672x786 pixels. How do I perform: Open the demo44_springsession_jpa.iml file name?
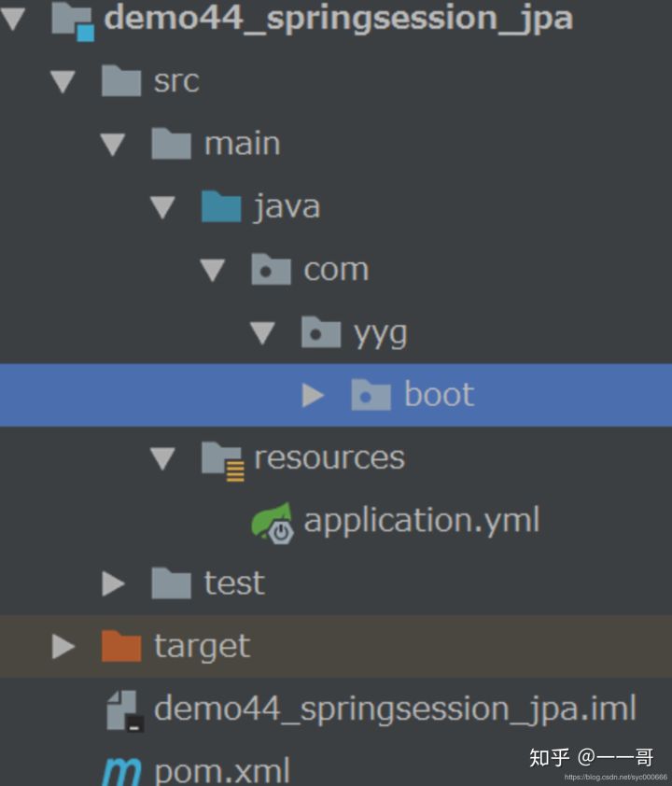[396, 709]
